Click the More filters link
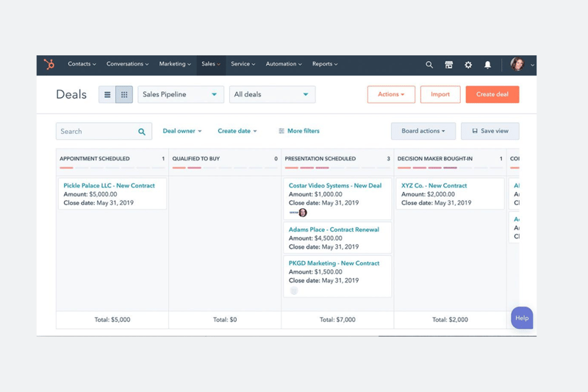The width and height of the screenshot is (588, 392). (x=304, y=131)
